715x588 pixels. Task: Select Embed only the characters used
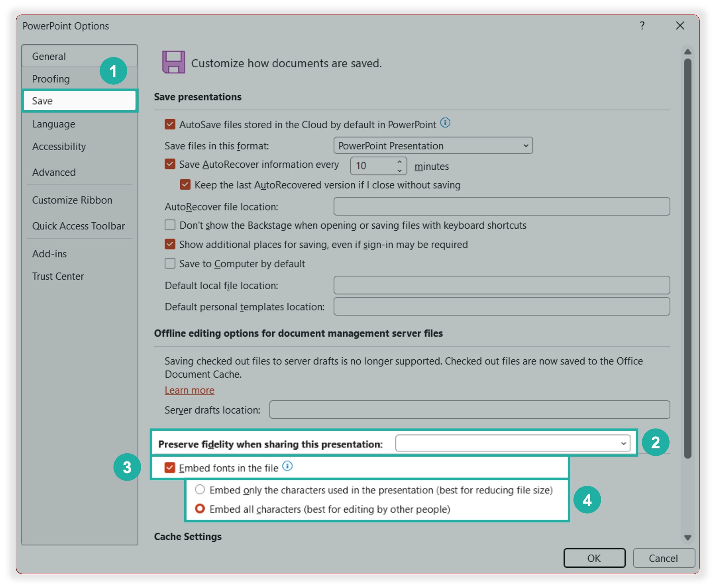pos(200,489)
